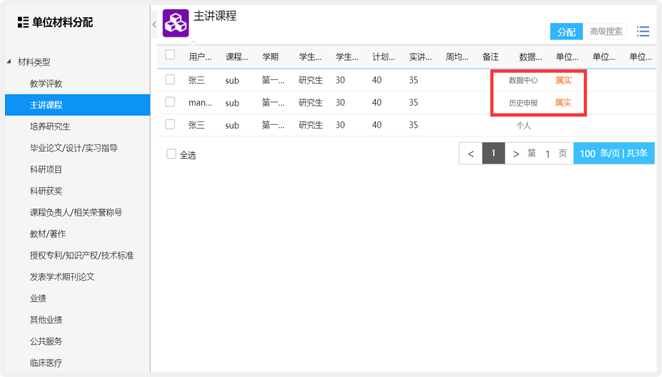This screenshot has width=662, height=377.
Task: Check the man... row checkbox
Action: pos(170,102)
